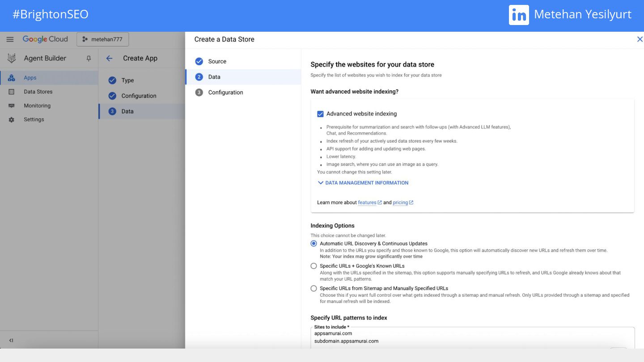Screen dimensions: 644x362
Task: Click the Settings gear icon
Action: (12, 120)
